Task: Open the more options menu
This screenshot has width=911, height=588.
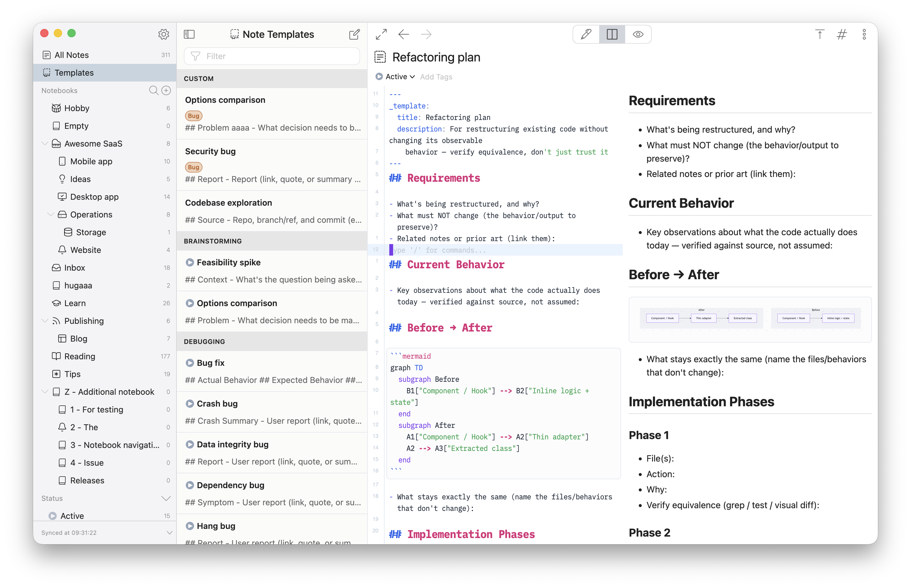Action: tap(864, 34)
